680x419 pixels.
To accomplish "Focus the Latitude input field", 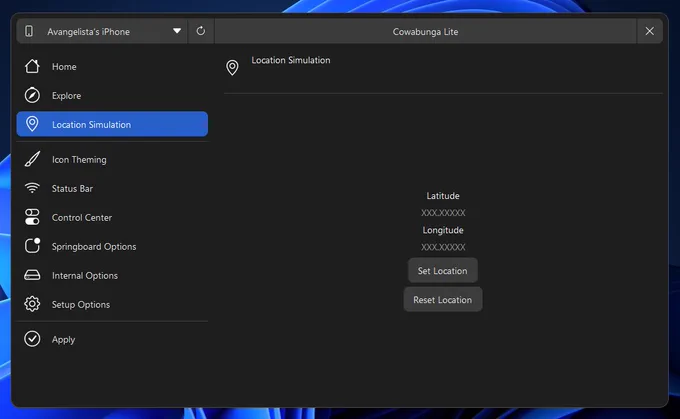I will point(443,213).
